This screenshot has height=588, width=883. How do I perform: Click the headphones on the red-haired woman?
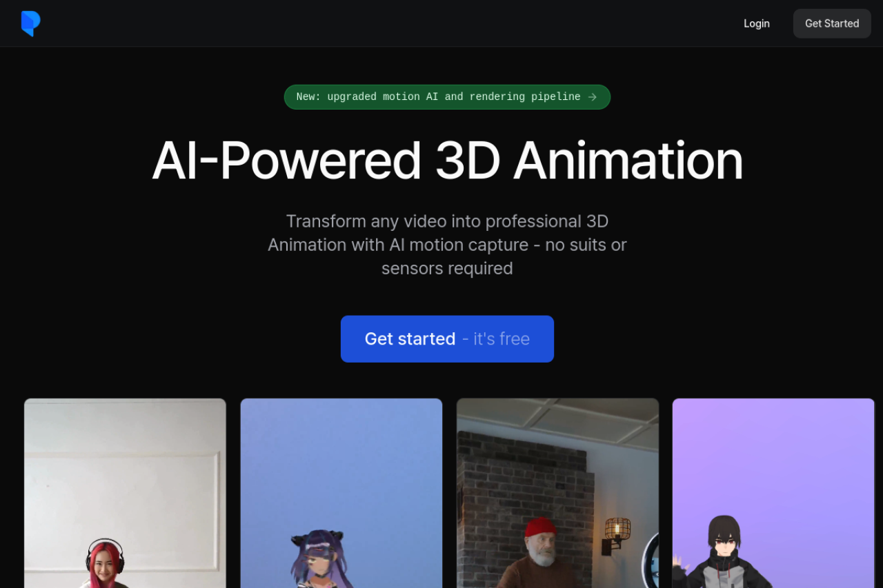(105, 551)
